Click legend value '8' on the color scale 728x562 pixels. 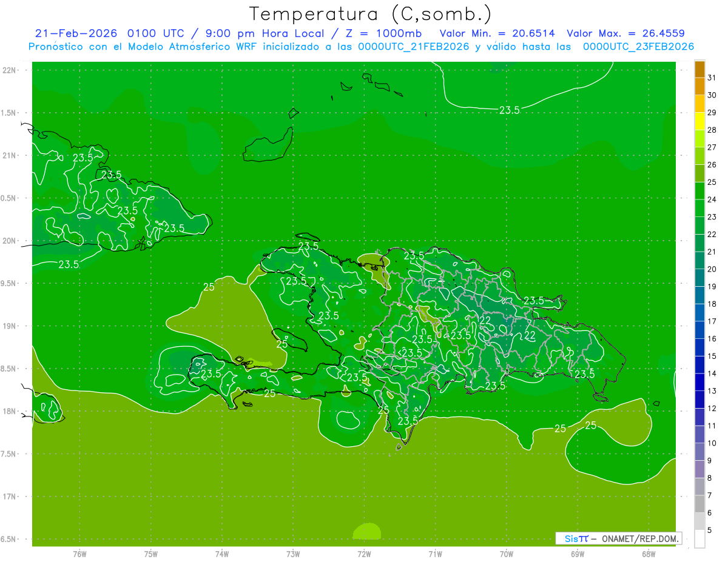[x=710, y=478]
